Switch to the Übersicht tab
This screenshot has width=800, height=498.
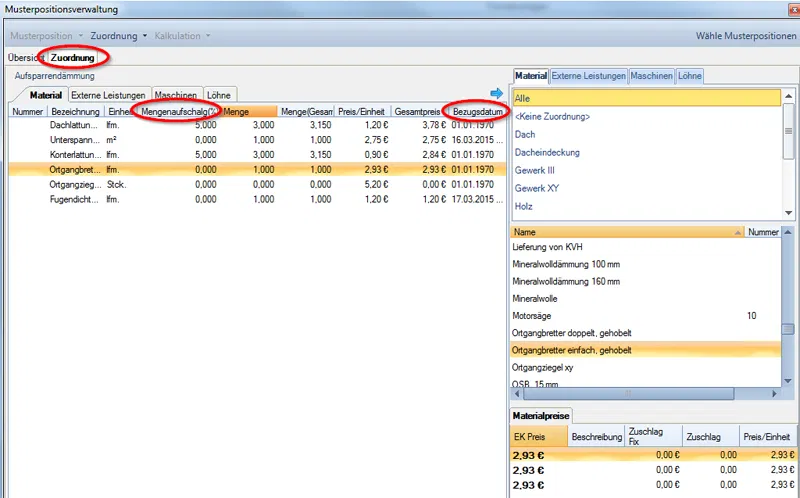tap(22, 58)
